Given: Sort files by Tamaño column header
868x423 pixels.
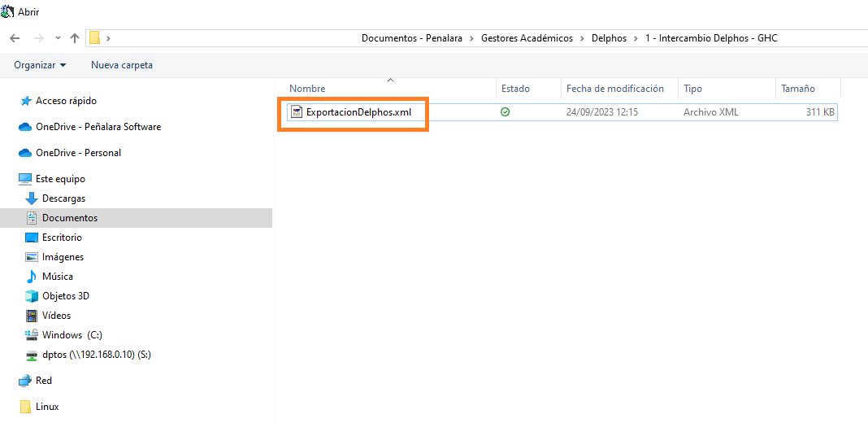Looking at the screenshot, I should click(x=797, y=89).
